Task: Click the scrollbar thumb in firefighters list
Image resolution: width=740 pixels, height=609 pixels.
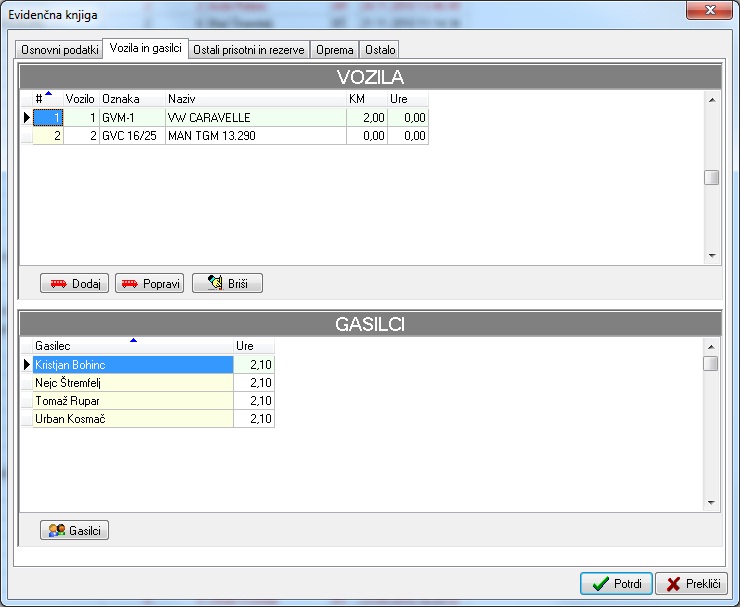Action: click(711, 364)
